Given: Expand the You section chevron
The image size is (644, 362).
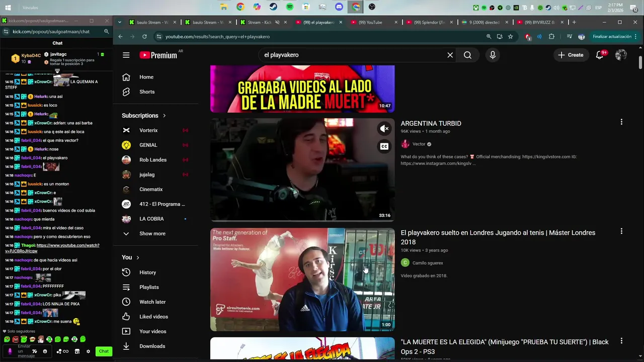Looking at the screenshot, I should pos(138,257).
